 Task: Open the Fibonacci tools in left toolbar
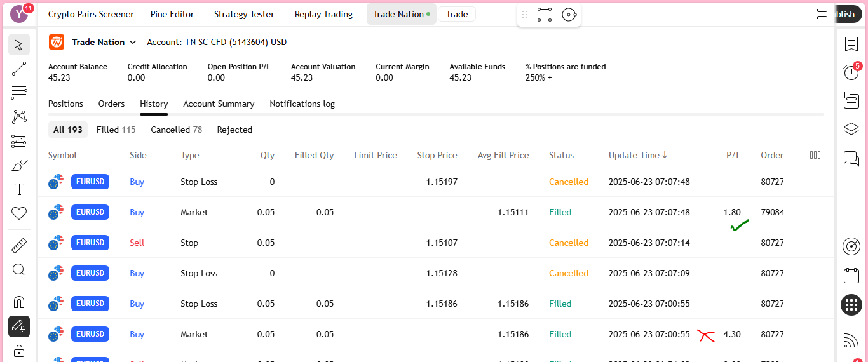pos(19,93)
